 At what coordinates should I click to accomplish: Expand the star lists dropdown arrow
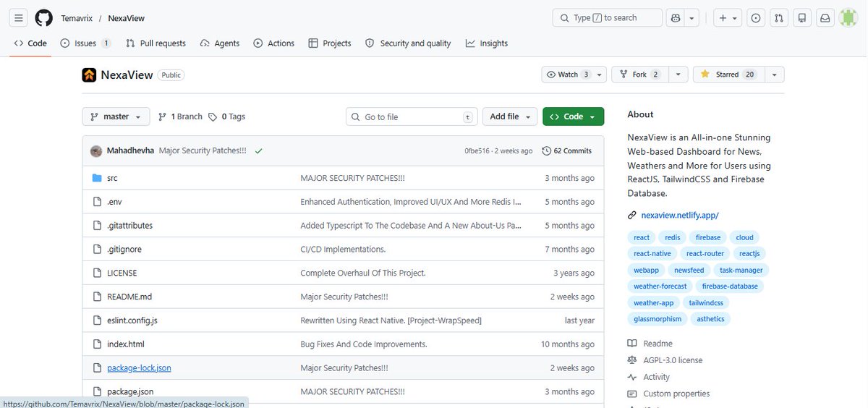(774, 75)
